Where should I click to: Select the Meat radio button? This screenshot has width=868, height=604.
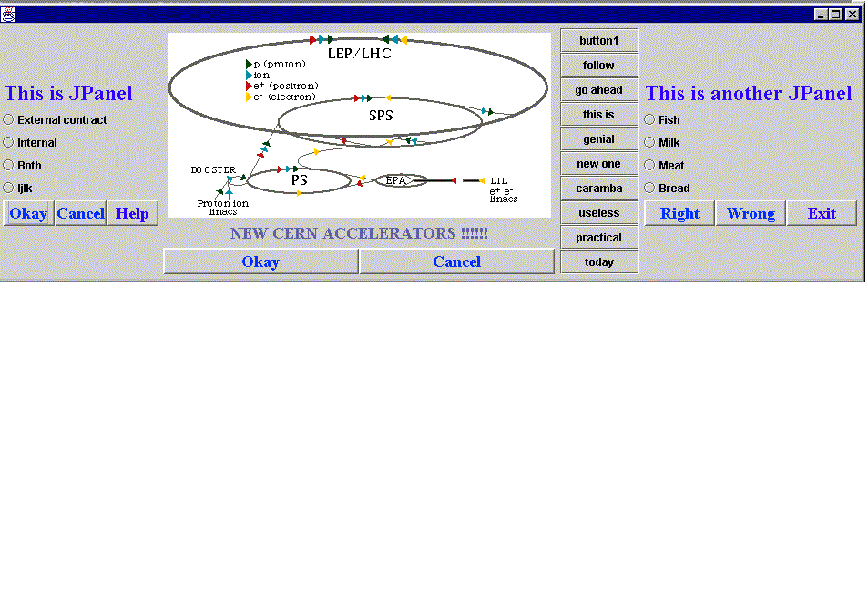click(650, 165)
